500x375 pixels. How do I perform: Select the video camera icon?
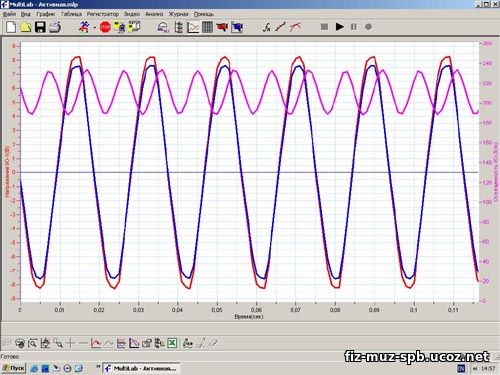pos(222,27)
